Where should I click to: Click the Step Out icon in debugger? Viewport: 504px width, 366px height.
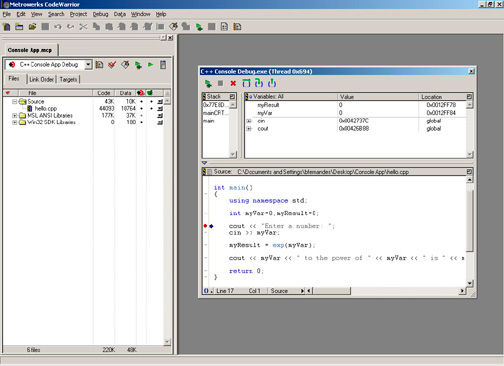(272, 83)
